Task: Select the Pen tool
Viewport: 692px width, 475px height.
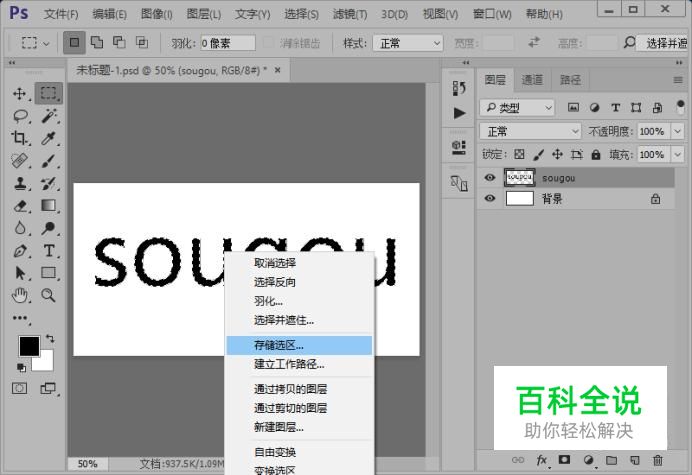Action: click(19, 251)
